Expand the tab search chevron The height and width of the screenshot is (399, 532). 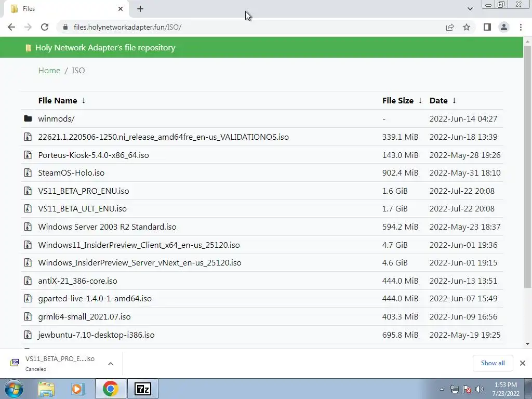[x=470, y=9]
